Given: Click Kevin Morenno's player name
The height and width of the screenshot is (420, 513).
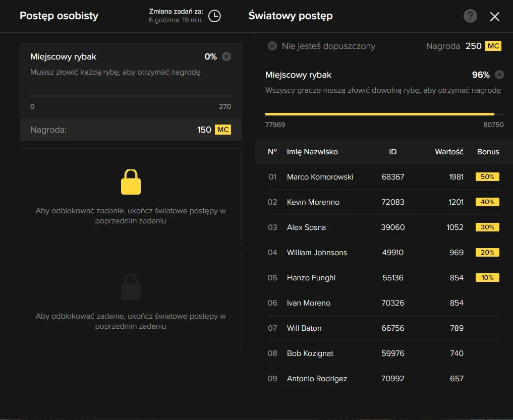Looking at the screenshot, I should pos(313,202).
